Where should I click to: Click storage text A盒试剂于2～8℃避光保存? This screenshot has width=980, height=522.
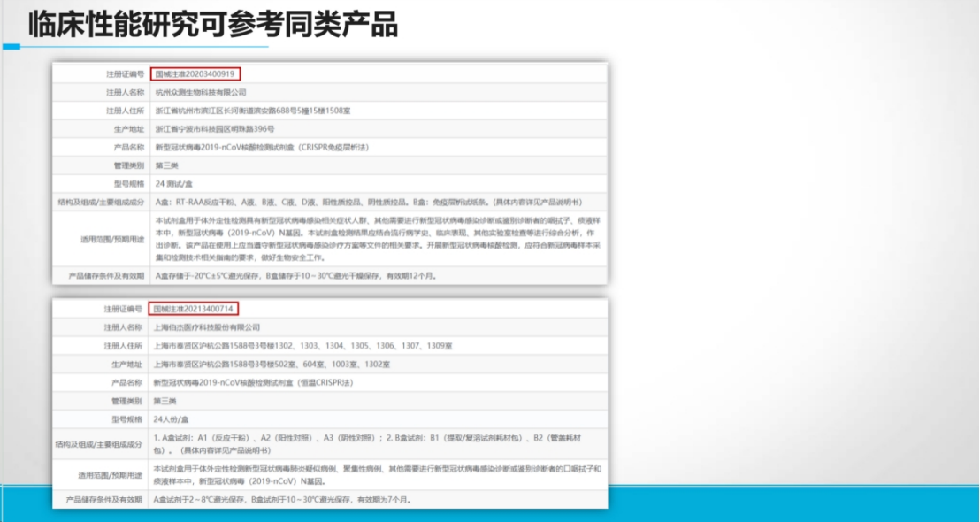point(282,500)
